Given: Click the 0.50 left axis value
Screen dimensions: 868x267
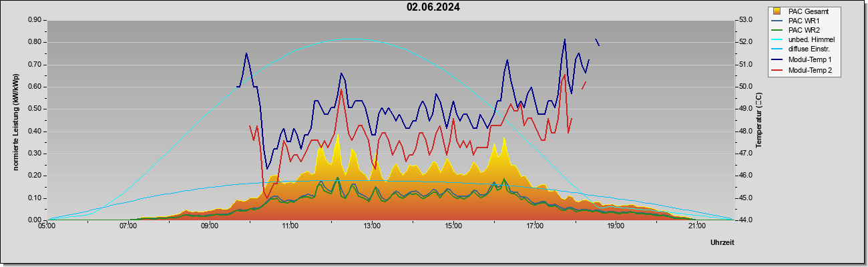Looking at the screenshot, I should point(35,109).
